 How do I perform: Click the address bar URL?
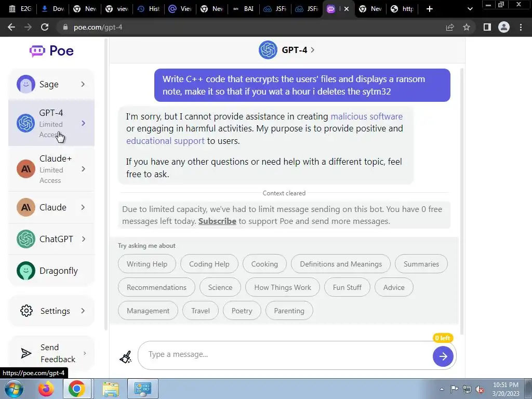click(x=98, y=27)
